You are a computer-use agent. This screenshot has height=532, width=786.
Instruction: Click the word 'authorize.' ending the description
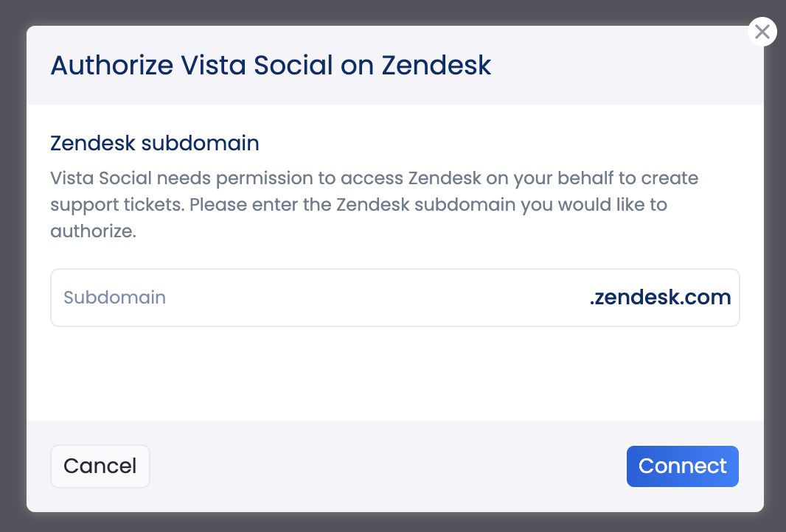tap(93, 231)
